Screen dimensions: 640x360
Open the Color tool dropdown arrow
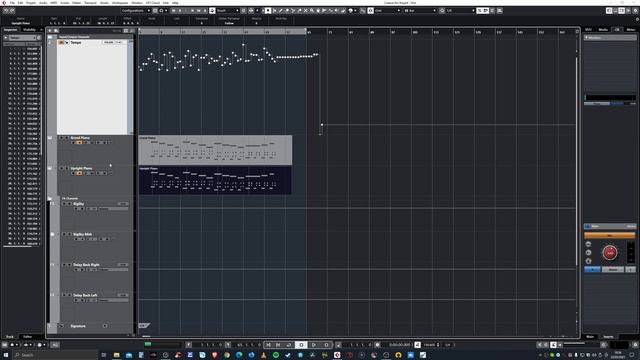(x=356, y=11)
